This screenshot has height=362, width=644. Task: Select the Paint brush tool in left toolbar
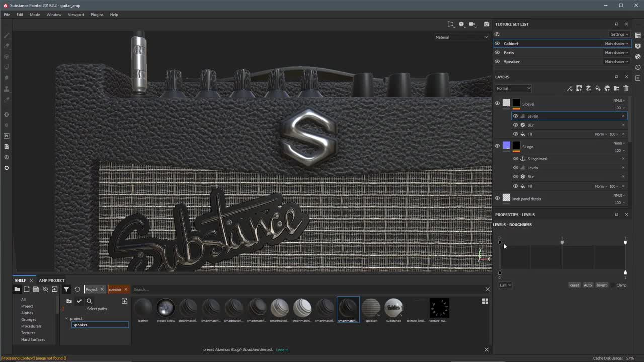coord(7,36)
